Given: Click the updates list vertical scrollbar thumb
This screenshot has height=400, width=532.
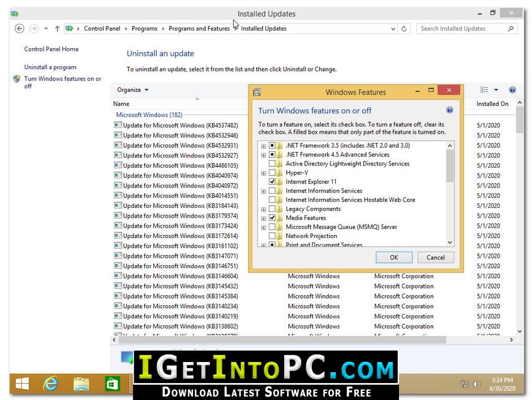Looking at the screenshot, I should (x=520, y=120).
